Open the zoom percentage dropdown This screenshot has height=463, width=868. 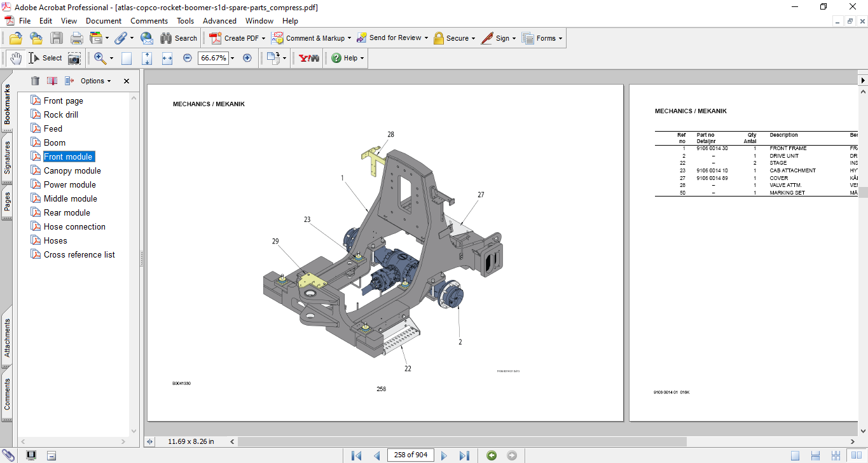point(232,58)
